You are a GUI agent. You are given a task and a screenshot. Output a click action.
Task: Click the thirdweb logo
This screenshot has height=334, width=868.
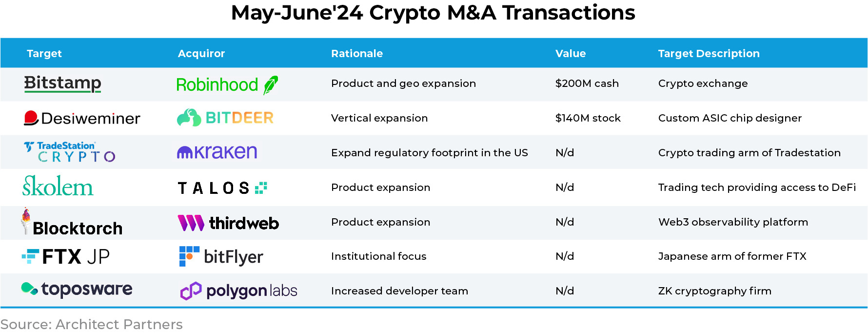point(228,223)
